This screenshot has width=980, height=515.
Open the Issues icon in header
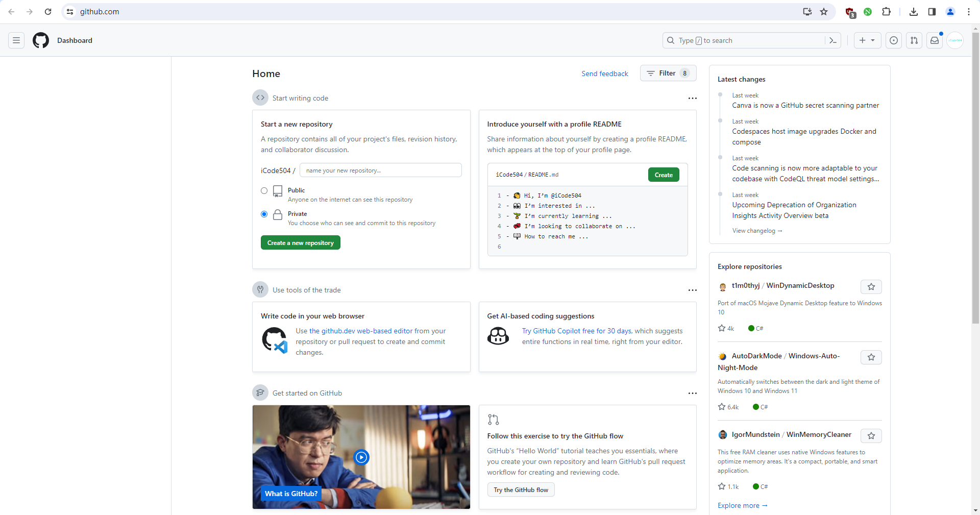pyautogui.click(x=894, y=40)
